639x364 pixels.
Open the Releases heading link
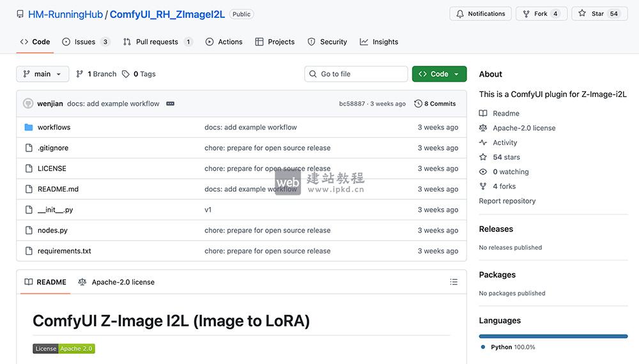[496, 229]
